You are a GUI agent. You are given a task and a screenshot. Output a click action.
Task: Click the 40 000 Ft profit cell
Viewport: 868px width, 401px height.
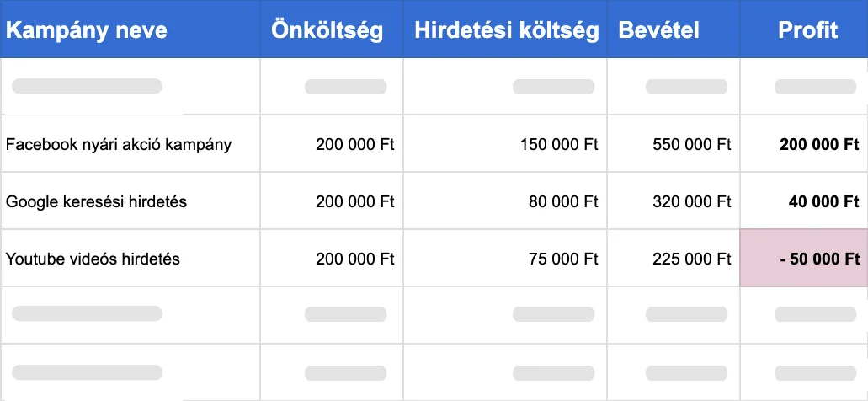click(804, 201)
